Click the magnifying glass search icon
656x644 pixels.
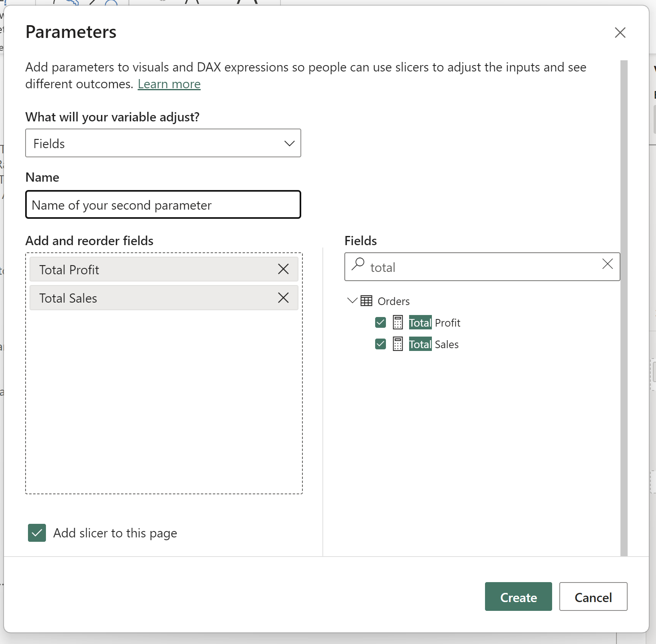[358, 264]
